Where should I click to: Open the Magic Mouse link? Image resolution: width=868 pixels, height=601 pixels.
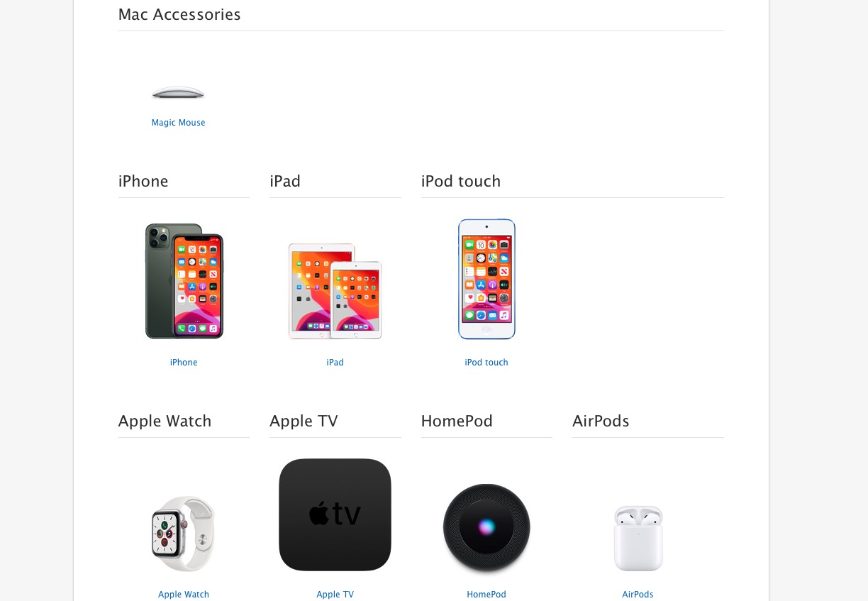tap(178, 123)
